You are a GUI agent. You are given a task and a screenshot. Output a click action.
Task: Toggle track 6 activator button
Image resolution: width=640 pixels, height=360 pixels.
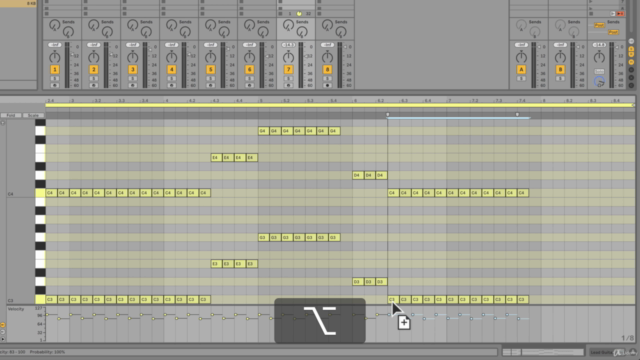click(x=249, y=69)
